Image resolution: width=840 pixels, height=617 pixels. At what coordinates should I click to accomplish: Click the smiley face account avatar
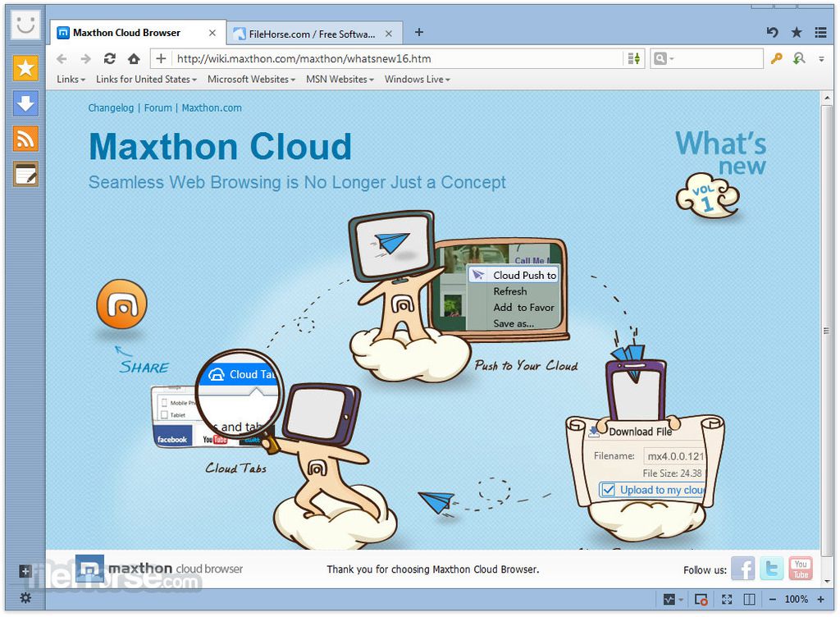tap(25, 24)
